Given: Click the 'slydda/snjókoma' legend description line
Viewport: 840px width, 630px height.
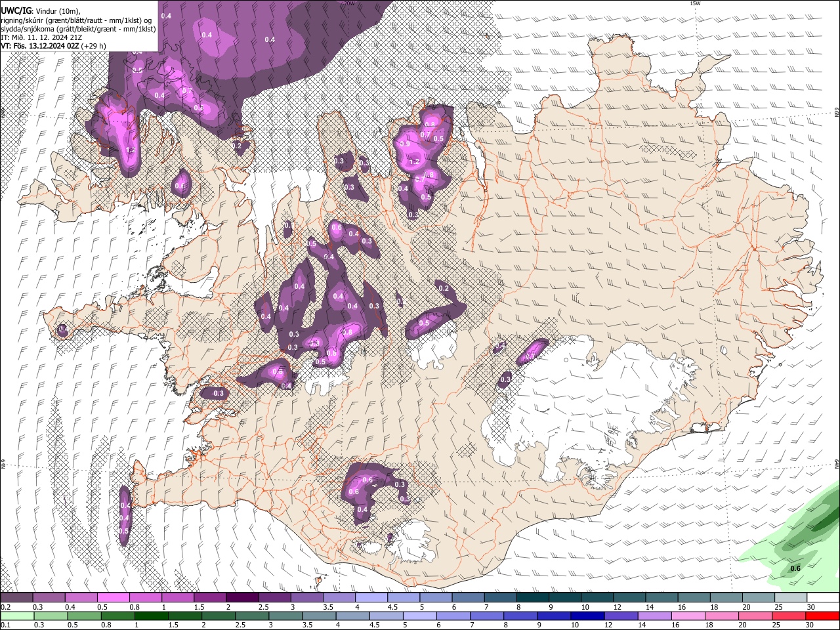Looking at the screenshot, I should point(78,29).
